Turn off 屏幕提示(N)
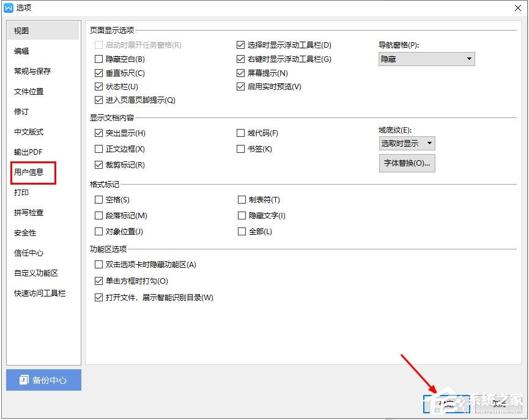The image size is (529, 420). 241,73
